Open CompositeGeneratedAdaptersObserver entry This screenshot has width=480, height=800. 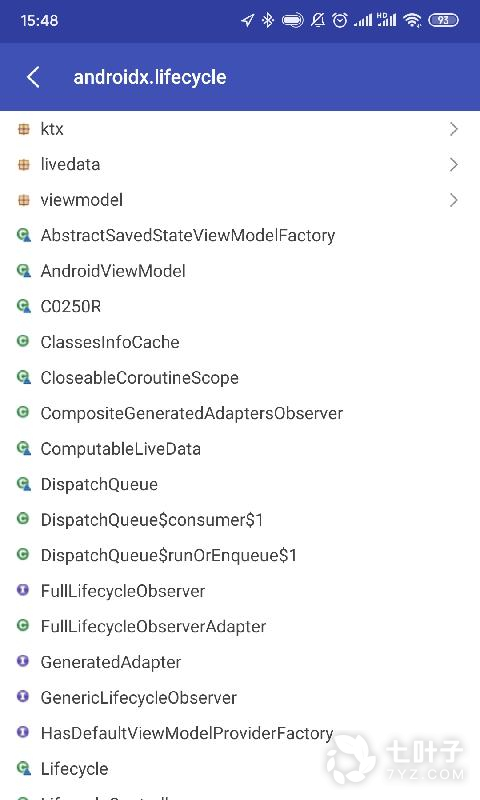240,413
